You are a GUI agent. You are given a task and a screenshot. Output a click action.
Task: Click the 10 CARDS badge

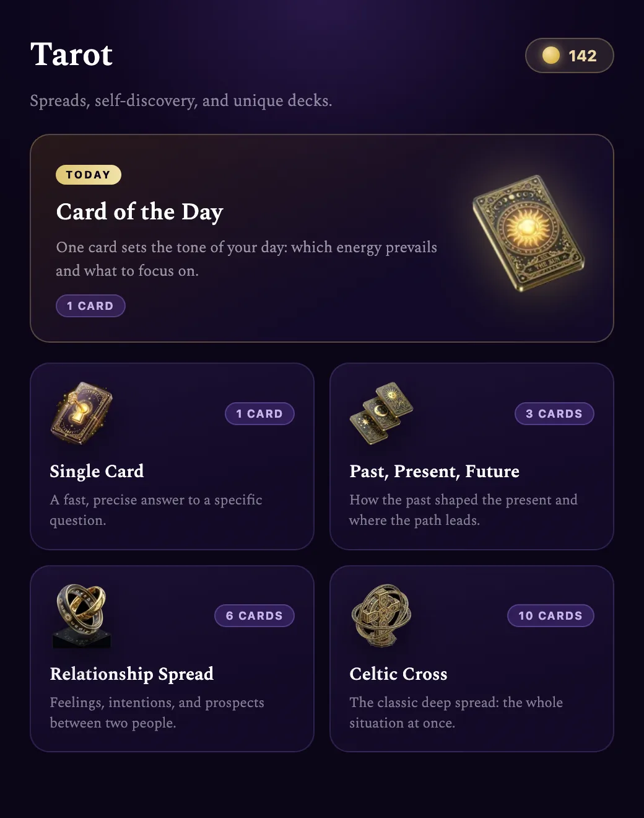[x=550, y=615]
